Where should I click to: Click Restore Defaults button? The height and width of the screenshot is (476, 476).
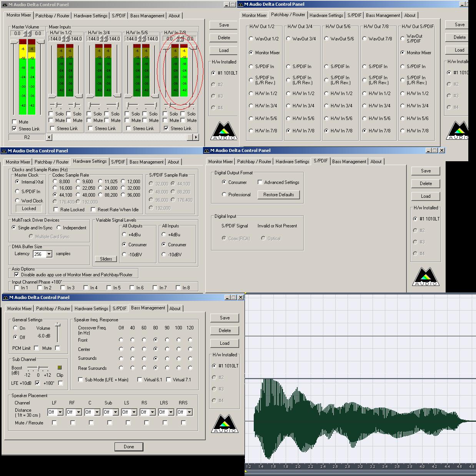278,195
